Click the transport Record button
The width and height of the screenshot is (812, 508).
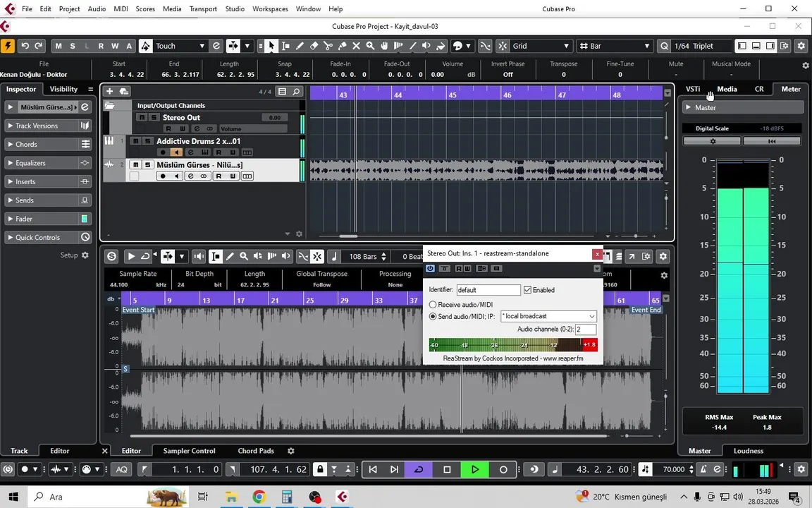coord(503,470)
